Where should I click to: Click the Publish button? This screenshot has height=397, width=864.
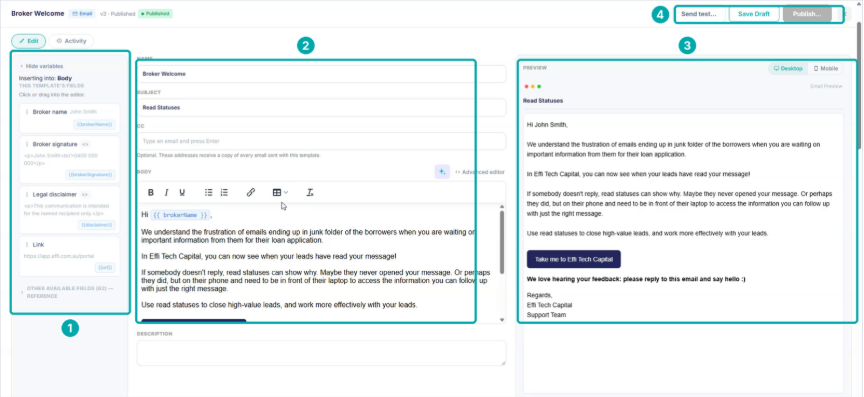tap(807, 14)
